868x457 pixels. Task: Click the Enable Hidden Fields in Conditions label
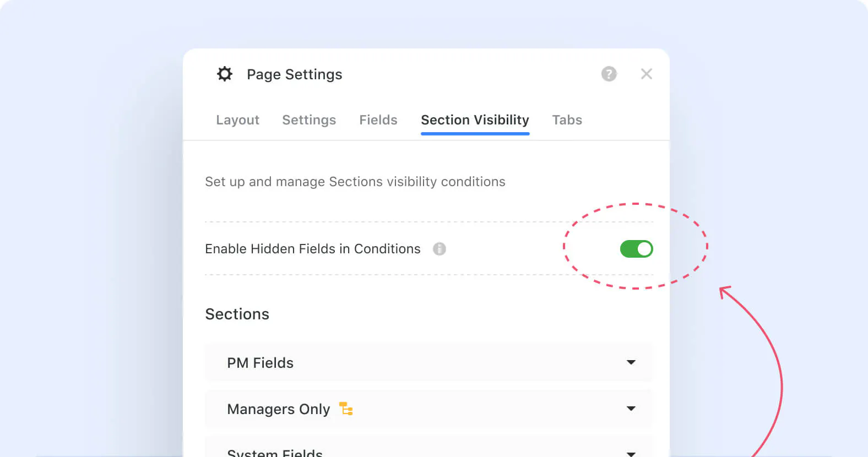point(312,249)
